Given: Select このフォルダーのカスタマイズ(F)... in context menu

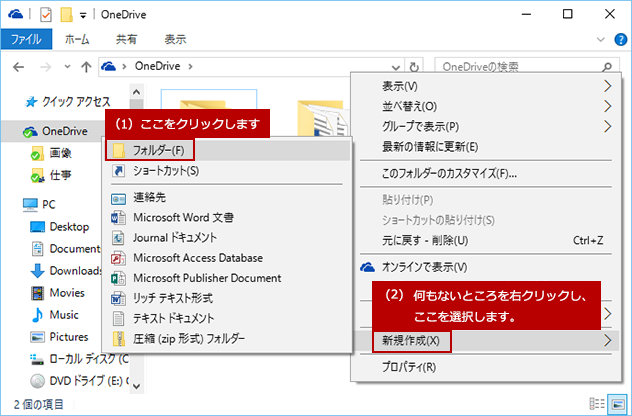Looking at the screenshot, I should 486,174.
